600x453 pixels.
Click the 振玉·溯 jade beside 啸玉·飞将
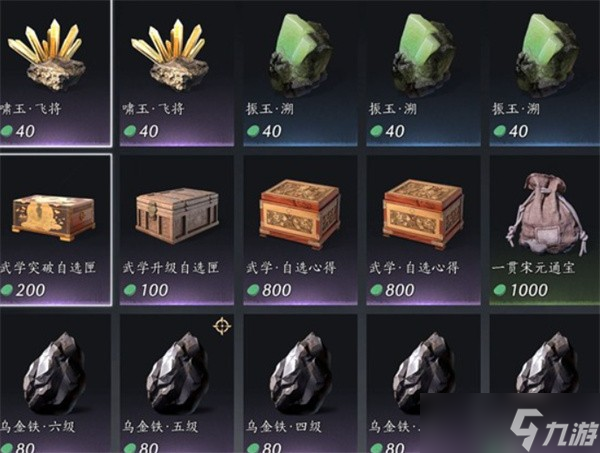(300, 73)
